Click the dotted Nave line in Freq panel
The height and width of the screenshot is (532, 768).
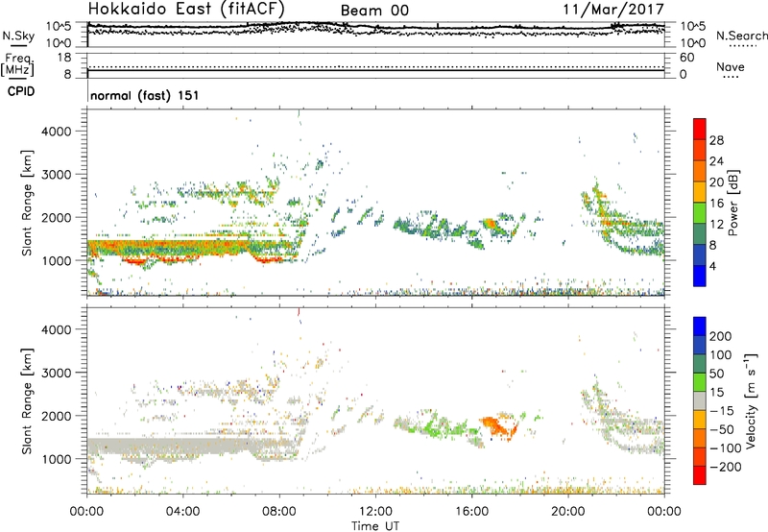pyautogui.click(x=376, y=67)
